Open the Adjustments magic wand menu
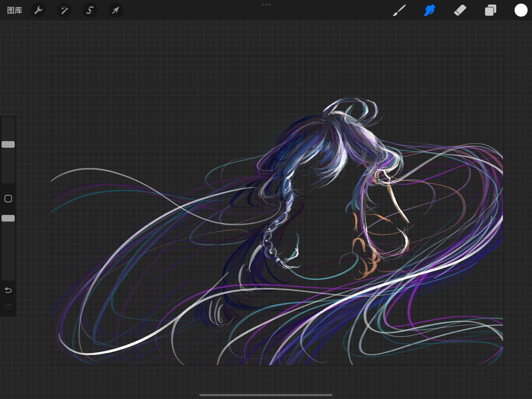Viewport: 532px width, 399px height. [x=64, y=10]
